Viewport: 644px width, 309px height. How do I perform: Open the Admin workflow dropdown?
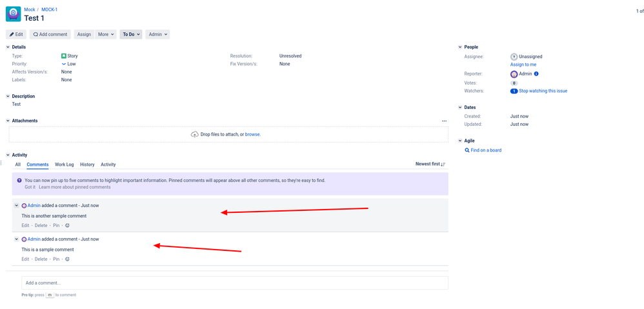tap(157, 34)
